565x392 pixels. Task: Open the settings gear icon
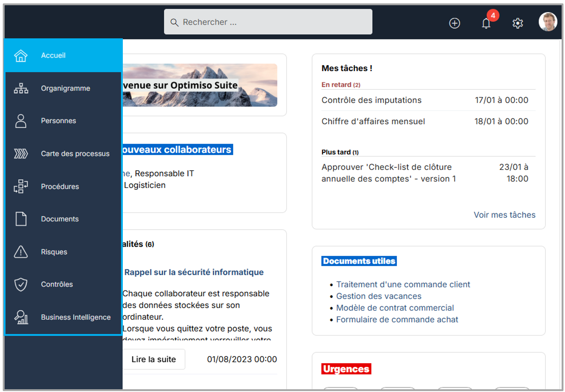[517, 23]
